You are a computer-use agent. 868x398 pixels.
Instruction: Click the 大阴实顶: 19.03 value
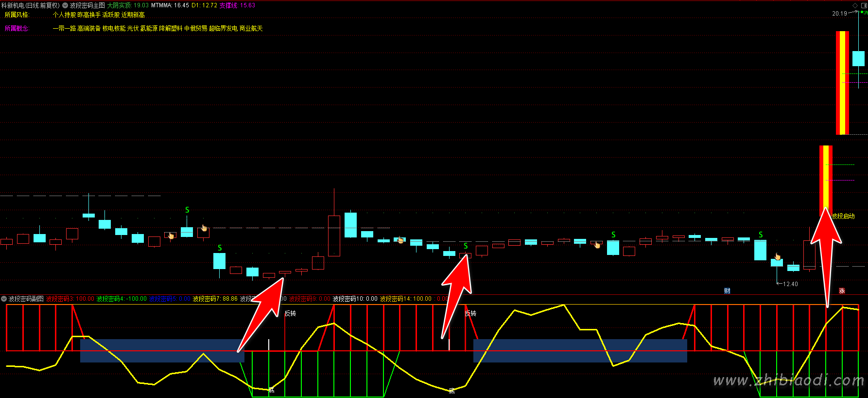pyautogui.click(x=128, y=5)
